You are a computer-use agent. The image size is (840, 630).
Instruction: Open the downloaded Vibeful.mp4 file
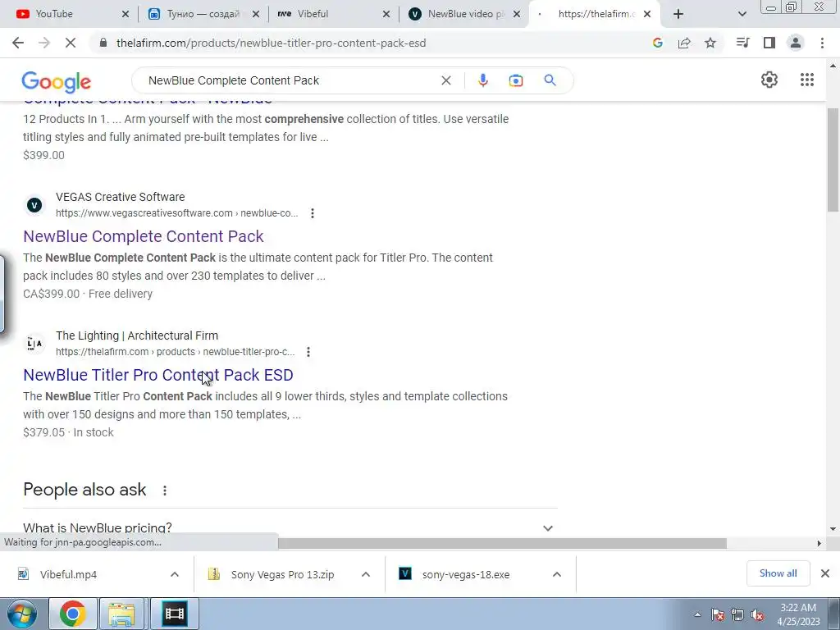(68, 574)
